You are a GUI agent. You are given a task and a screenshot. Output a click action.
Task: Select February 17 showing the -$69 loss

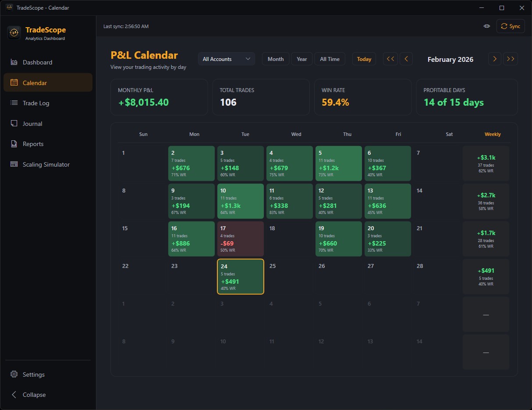[240, 239]
